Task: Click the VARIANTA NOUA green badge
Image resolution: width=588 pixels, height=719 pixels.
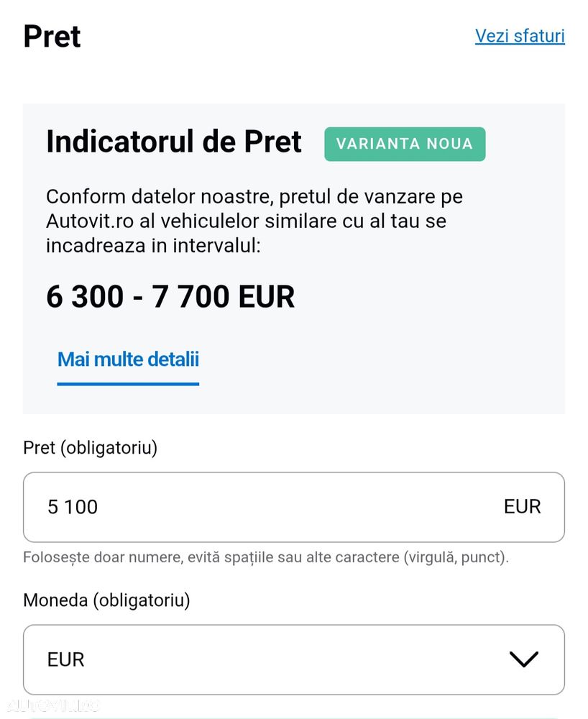Action: coord(405,144)
